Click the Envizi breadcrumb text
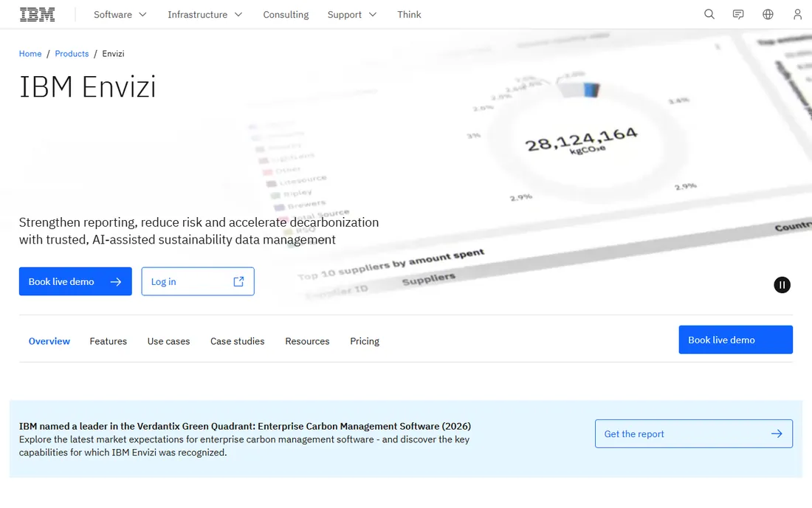 point(113,54)
